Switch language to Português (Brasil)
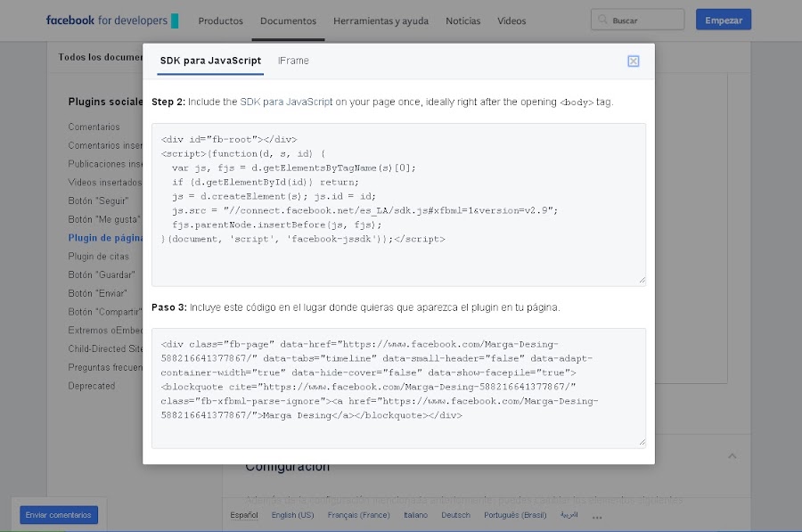The height and width of the screenshot is (532, 802). point(515,515)
